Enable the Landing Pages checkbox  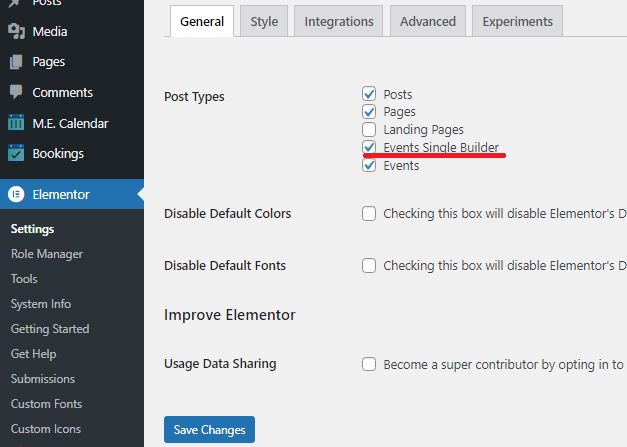(x=370, y=130)
